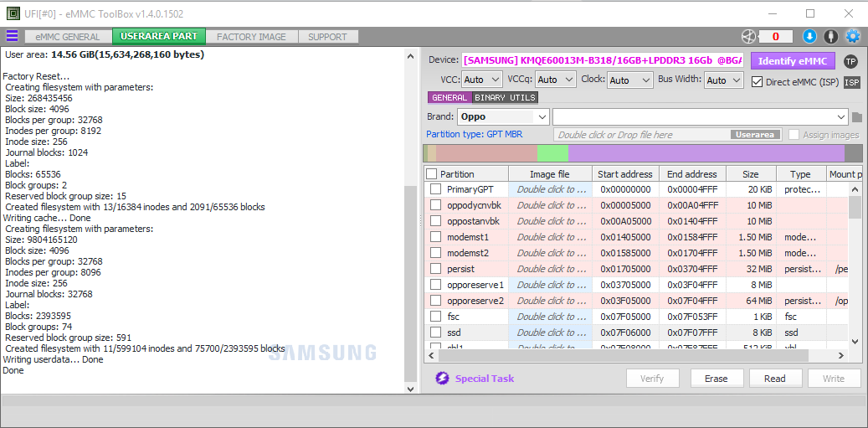Check the PrimaryGPT partition checkbox

coord(435,189)
